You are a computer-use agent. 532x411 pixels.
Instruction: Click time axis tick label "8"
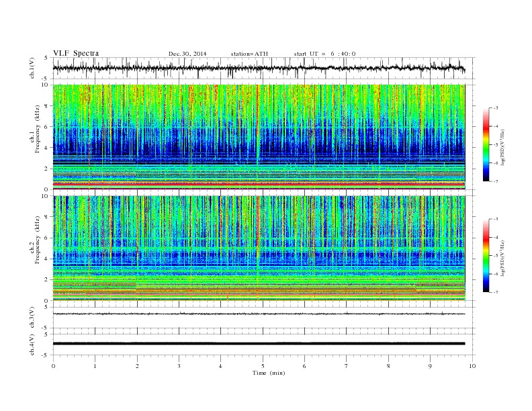388,366
